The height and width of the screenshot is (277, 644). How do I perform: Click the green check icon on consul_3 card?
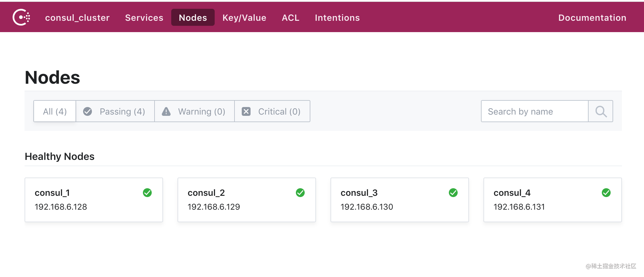(x=453, y=193)
